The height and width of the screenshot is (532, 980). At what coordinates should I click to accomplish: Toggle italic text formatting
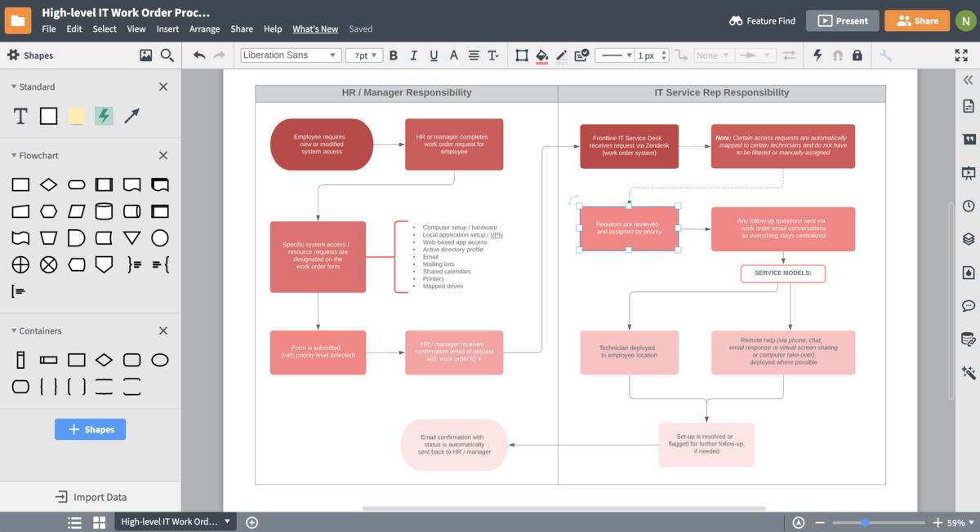[413, 55]
